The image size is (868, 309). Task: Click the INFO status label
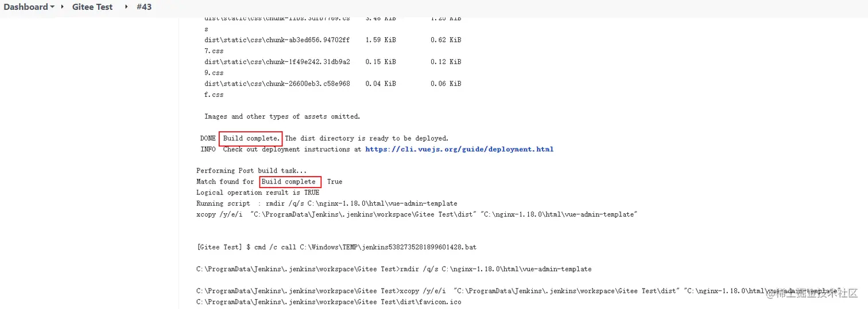pos(208,149)
